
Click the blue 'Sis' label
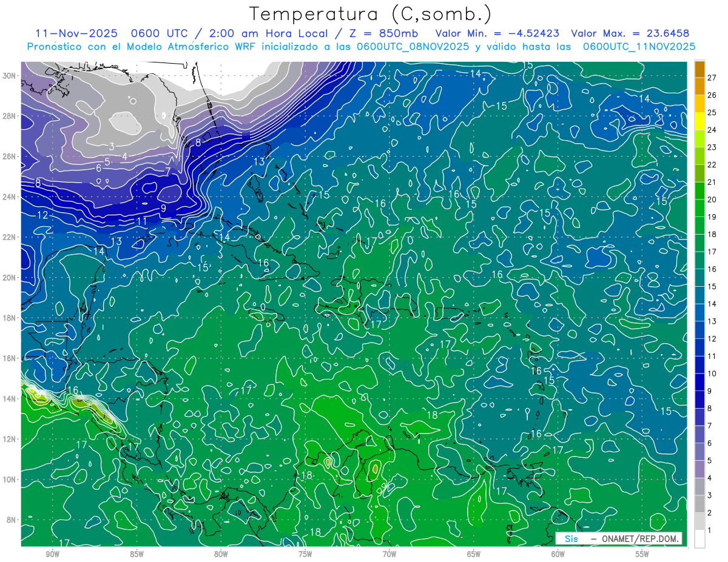click(x=571, y=538)
